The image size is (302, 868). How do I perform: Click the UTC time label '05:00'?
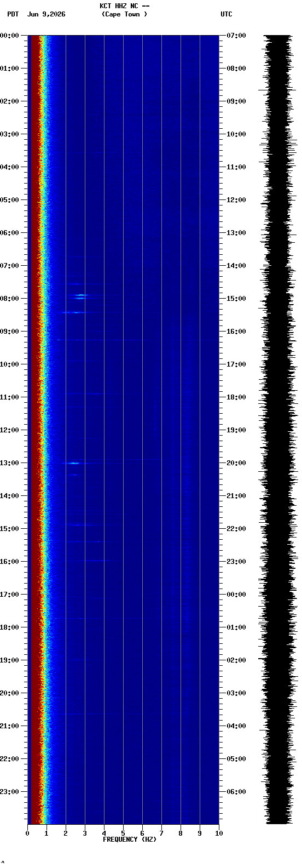(236, 759)
